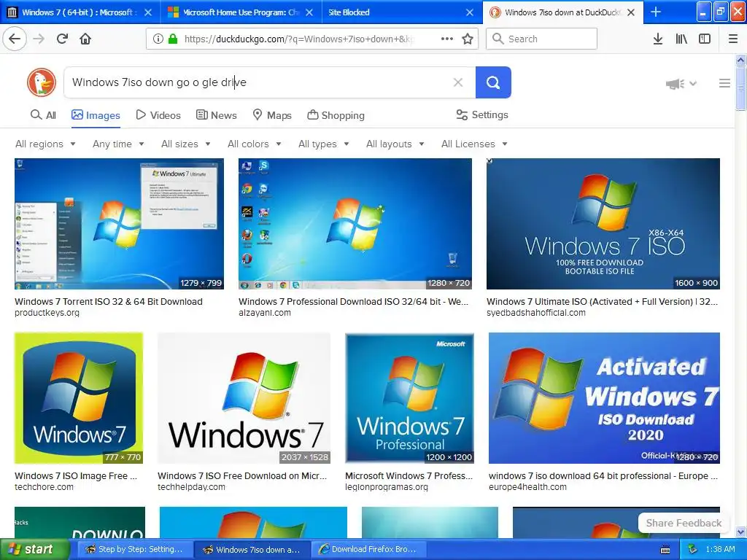The height and width of the screenshot is (560, 747).
Task: Expand the All sizes filter
Action: 186,144
